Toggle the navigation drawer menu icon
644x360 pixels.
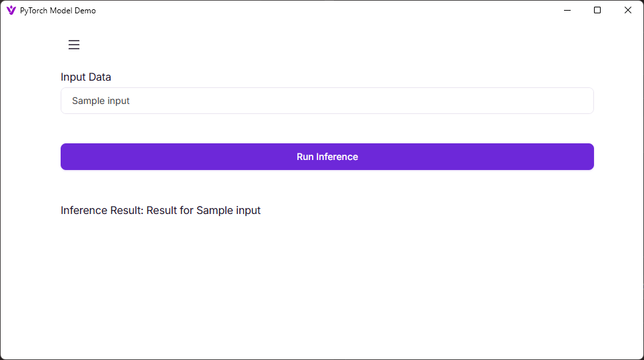pyautogui.click(x=74, y=45)
